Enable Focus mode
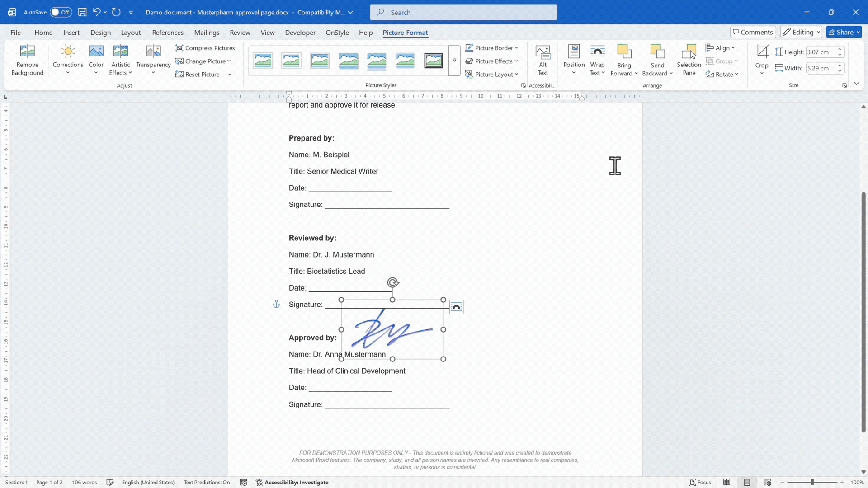The image size is (868, 488). (x=699, y=482)
